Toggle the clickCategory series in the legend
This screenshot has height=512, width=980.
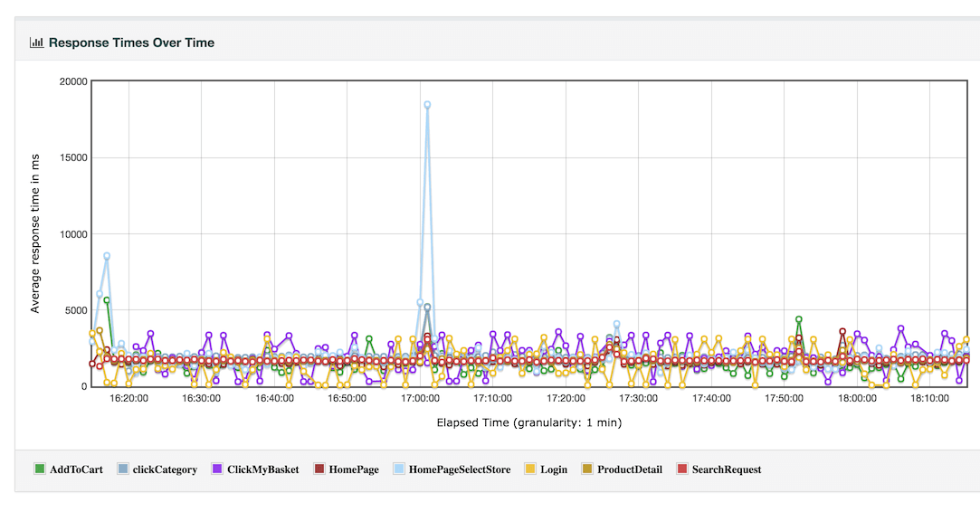pyautogui.click(x=164, y=469)
